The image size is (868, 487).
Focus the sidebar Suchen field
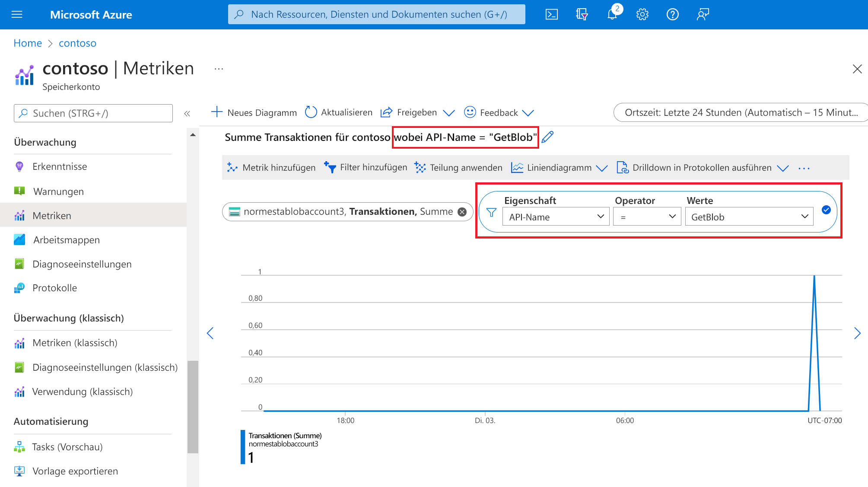(93, 113)
